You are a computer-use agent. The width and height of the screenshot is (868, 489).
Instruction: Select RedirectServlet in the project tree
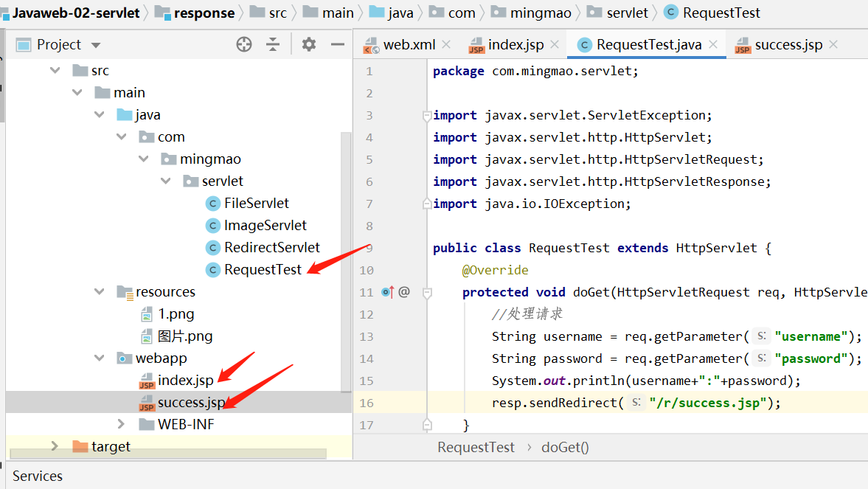tap(272, 248)
